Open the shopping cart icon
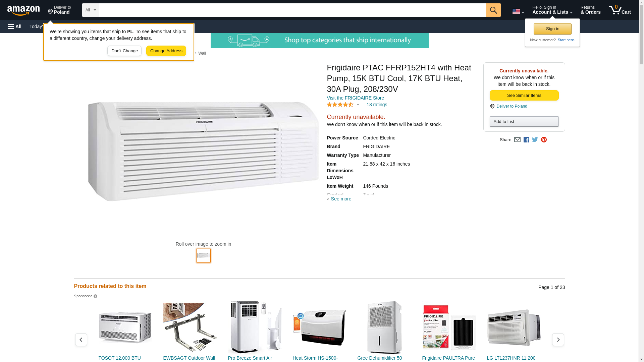The width and height of the screenshot is (644, 362). (x=620, y=10)
